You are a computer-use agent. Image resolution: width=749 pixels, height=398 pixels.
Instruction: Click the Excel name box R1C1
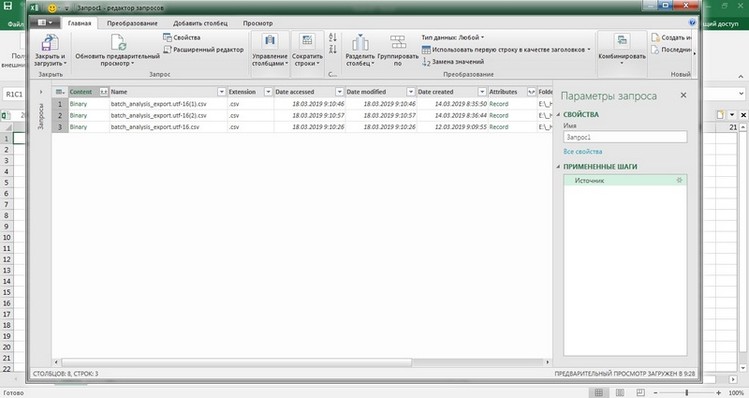point(14,94)
